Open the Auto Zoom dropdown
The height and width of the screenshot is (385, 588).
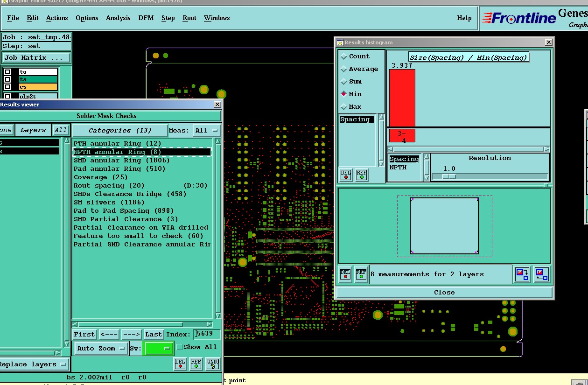101,348
